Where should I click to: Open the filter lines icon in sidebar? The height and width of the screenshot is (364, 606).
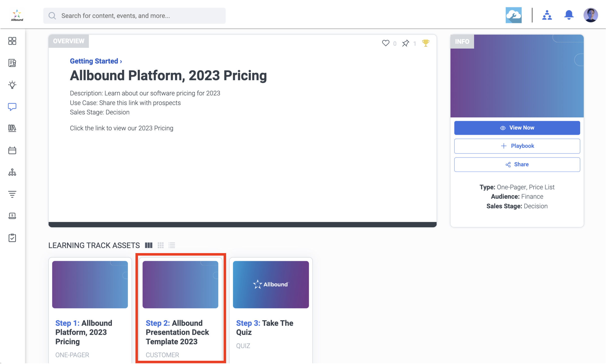[x=12, y=194]
